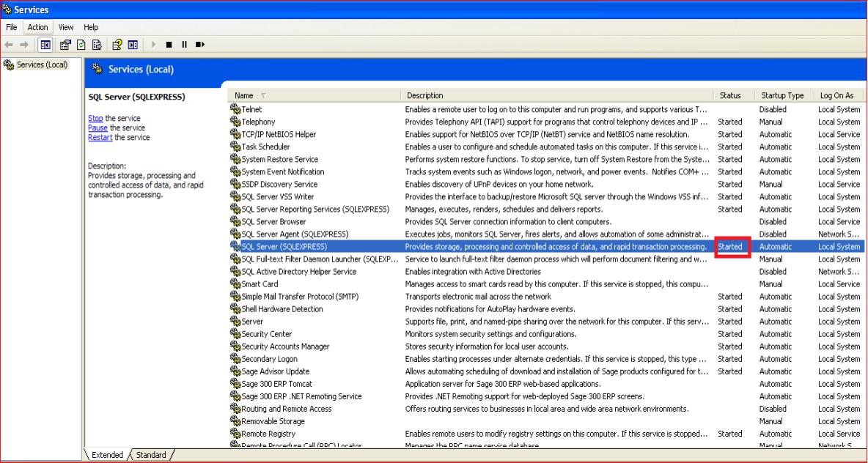The height and width of the screenshot is (463, 868).
Task: Click the gear icon beside Security Center
Action: [x=235, y=333]
